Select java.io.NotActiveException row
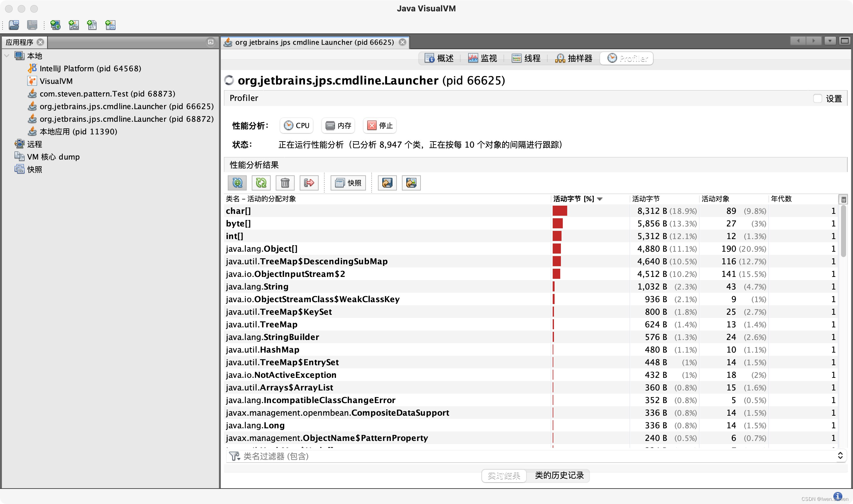Image resolution: width=853 pixels, height=504 pixels. click(x=531, y=375)
